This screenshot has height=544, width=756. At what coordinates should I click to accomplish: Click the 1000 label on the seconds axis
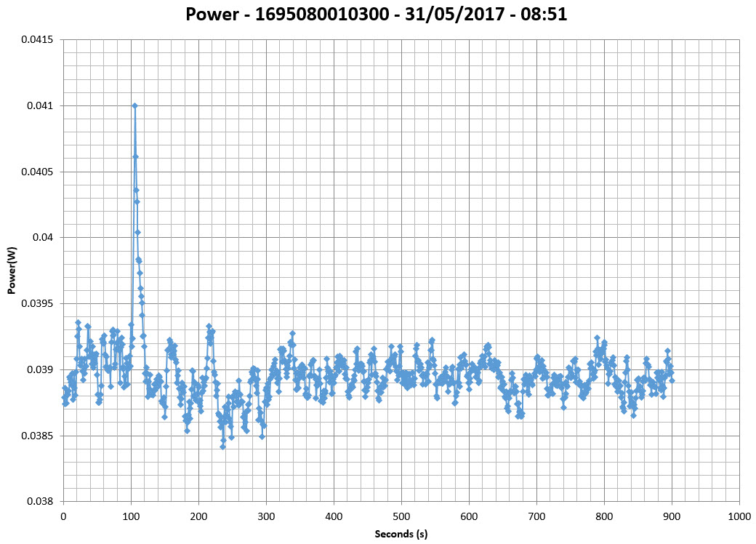tap(739, 516)
